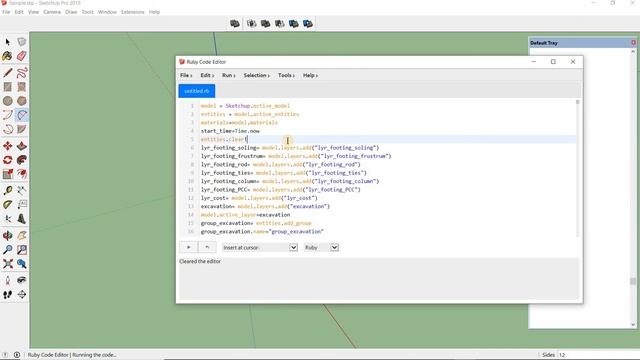This screenshot has width=640, height=360.
Task: Open SketchUp Extensions menu
Action: tap(133, 12)
